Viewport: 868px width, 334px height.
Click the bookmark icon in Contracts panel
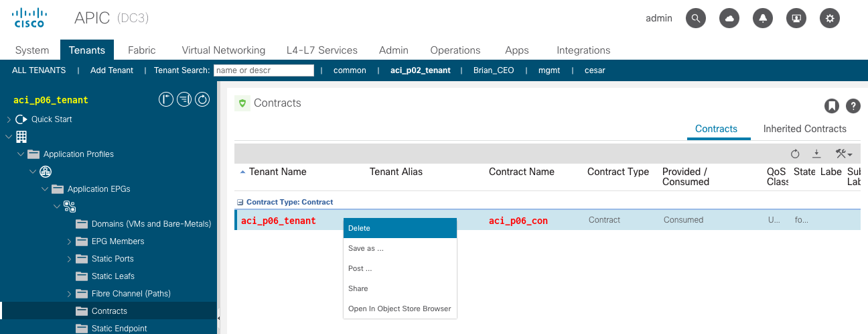pos(831,106)
